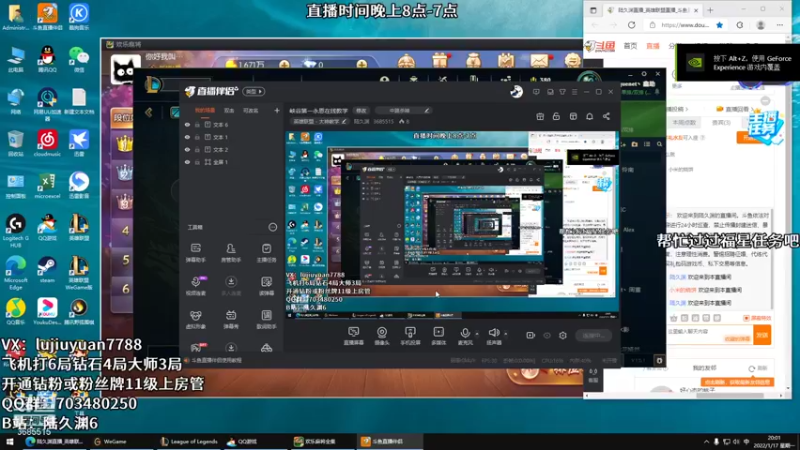Open 微信 WeChat desktop shortcut
The image size is (800, 450).
[x=79, y=59]
